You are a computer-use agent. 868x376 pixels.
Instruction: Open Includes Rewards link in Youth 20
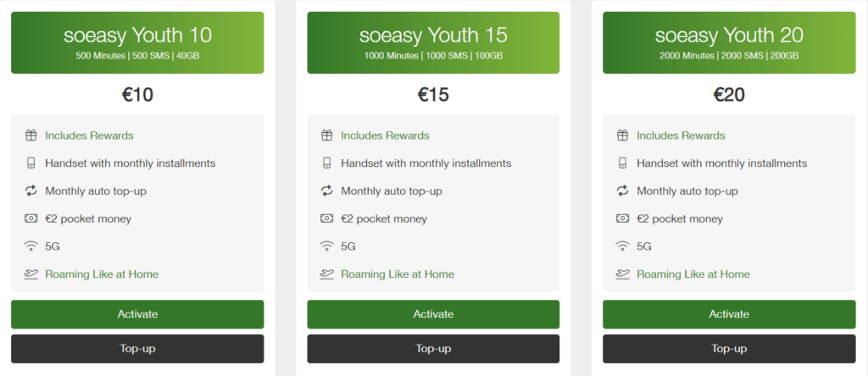681,135
